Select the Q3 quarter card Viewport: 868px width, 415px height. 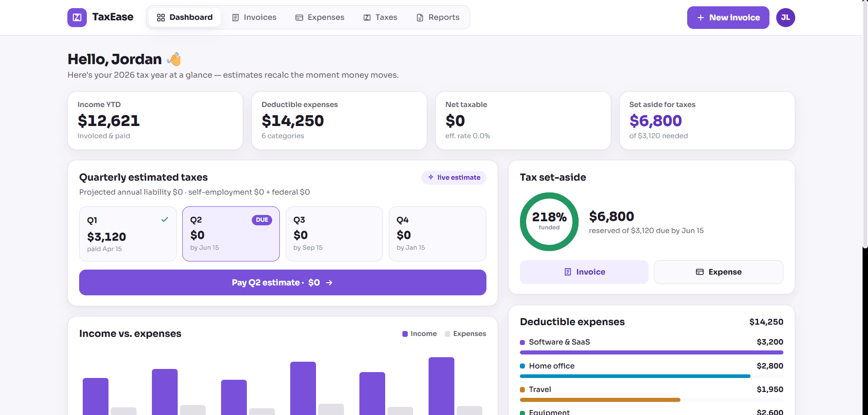[334, 234]
